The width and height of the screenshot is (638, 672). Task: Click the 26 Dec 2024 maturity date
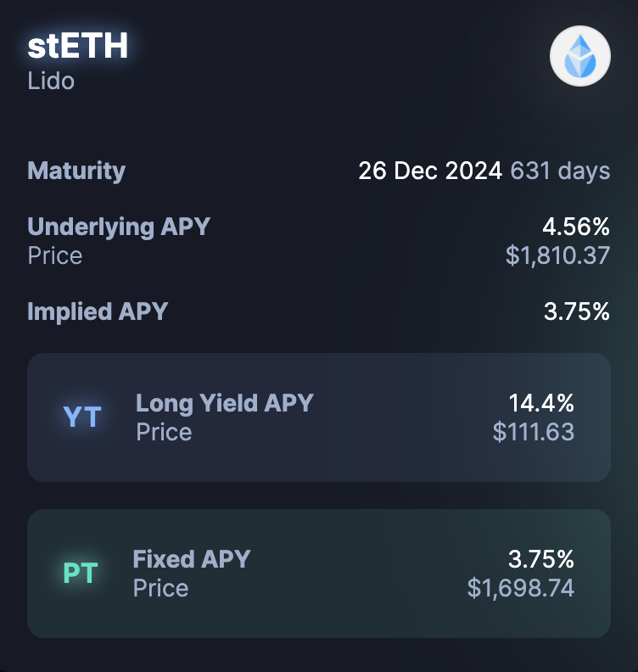pos(430,171)
